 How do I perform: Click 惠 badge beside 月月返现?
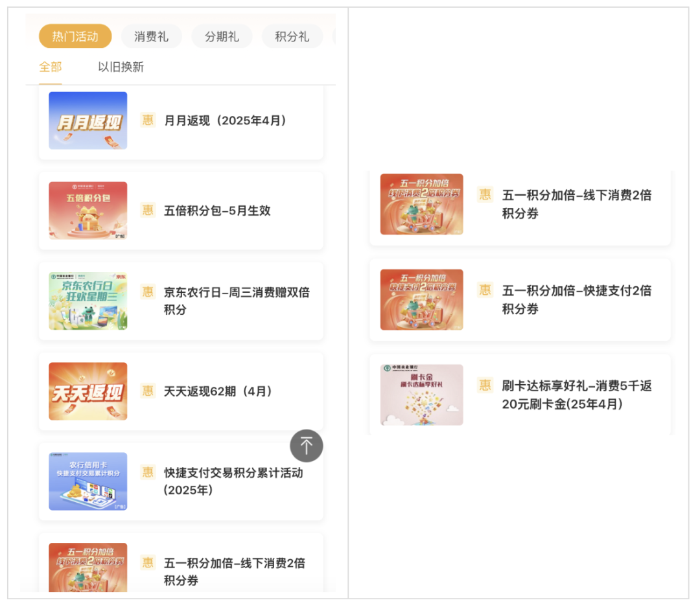[x=148, y=120]
